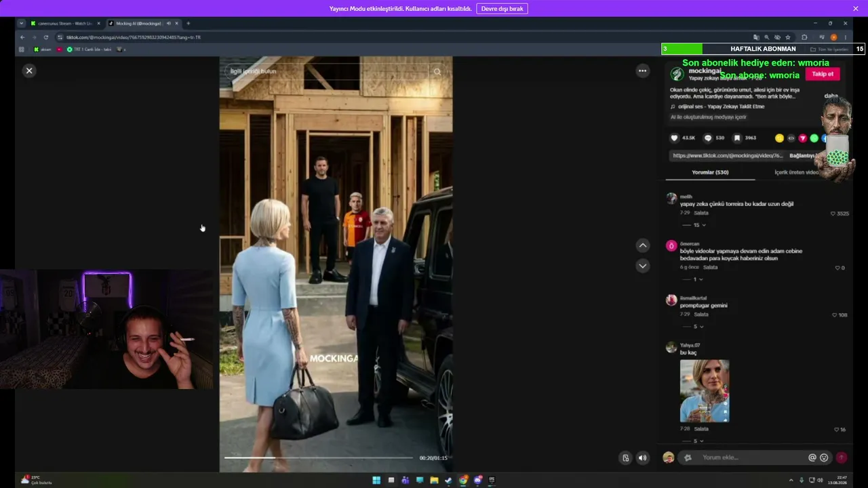Follow mockingai with the Takip et button
The width and height of the screenshot is (868, 488).
click(x=823, y=74)
